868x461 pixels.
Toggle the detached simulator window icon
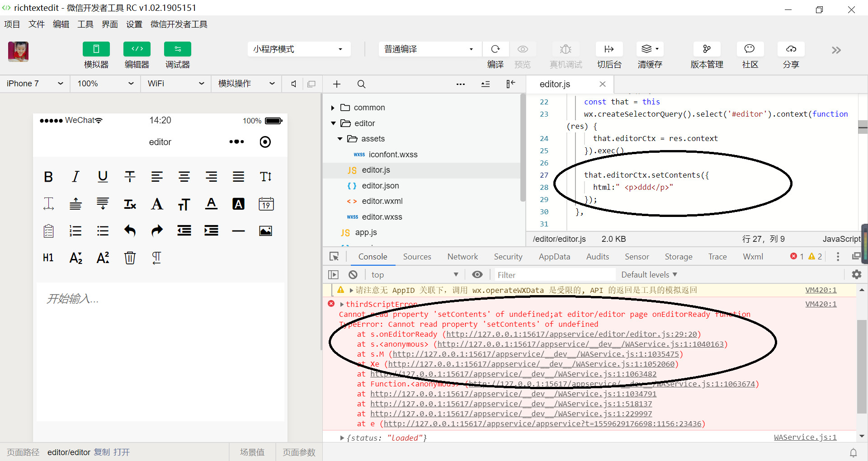coord(311,84)
